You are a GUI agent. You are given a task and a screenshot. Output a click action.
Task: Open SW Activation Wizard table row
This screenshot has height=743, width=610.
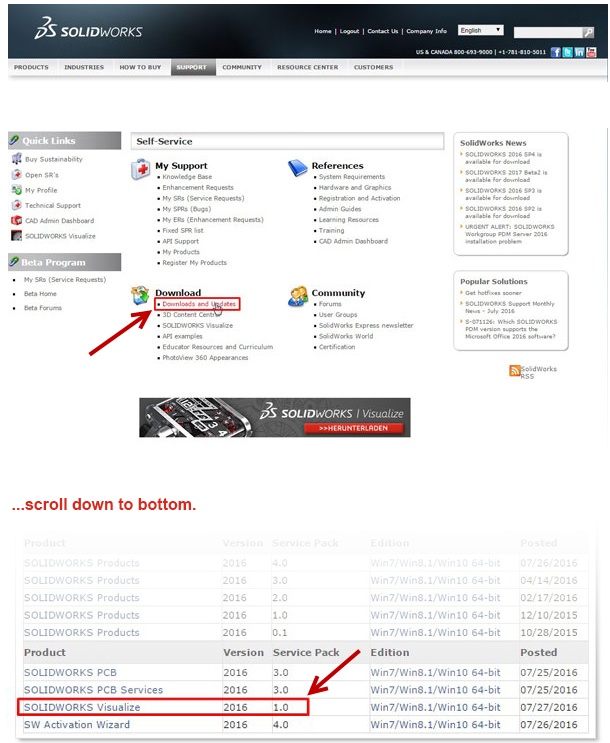[x=306, y=725]
